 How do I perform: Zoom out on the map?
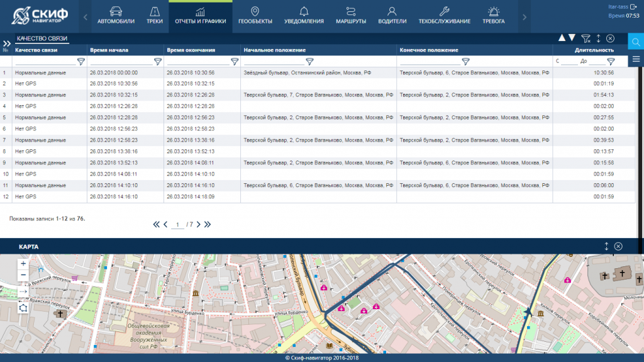(23, 274)
